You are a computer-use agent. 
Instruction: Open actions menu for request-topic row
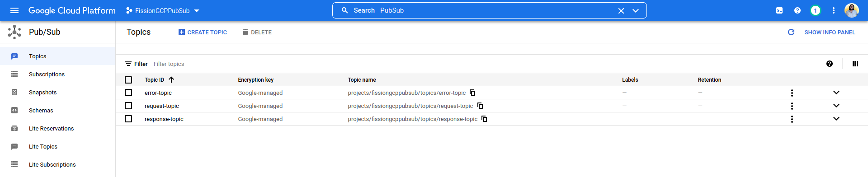[792, 106]
